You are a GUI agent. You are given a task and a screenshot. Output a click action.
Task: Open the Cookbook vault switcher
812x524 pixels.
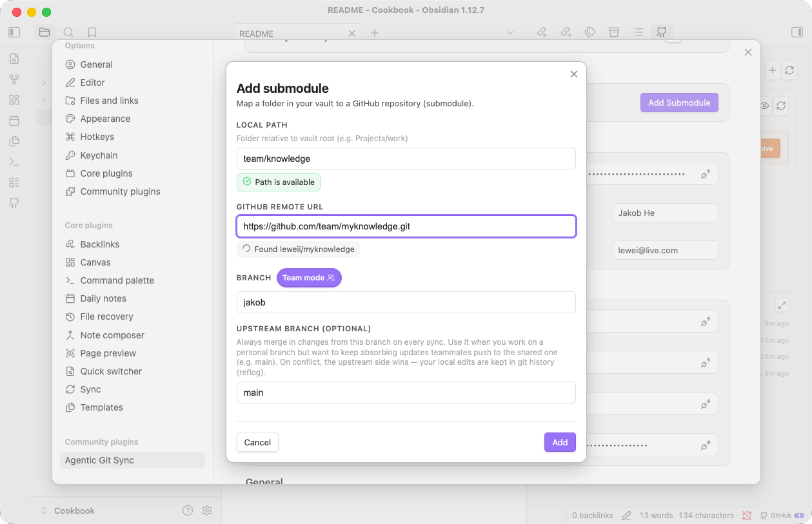click(68, 510)
